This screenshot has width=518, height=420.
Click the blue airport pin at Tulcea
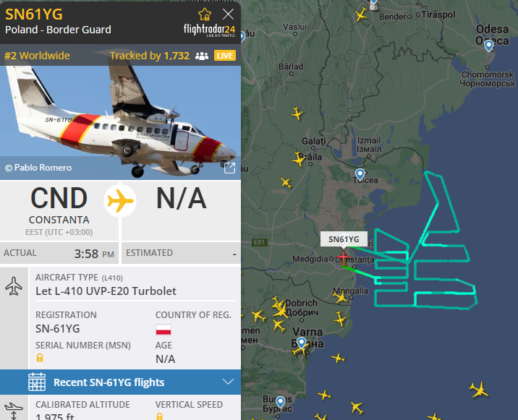pyautogui.click(x=360, y=174)
